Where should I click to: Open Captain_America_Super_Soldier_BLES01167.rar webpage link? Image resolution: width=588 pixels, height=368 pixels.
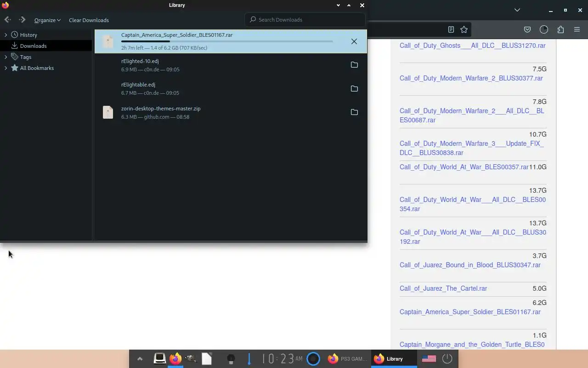coord(470,312)
